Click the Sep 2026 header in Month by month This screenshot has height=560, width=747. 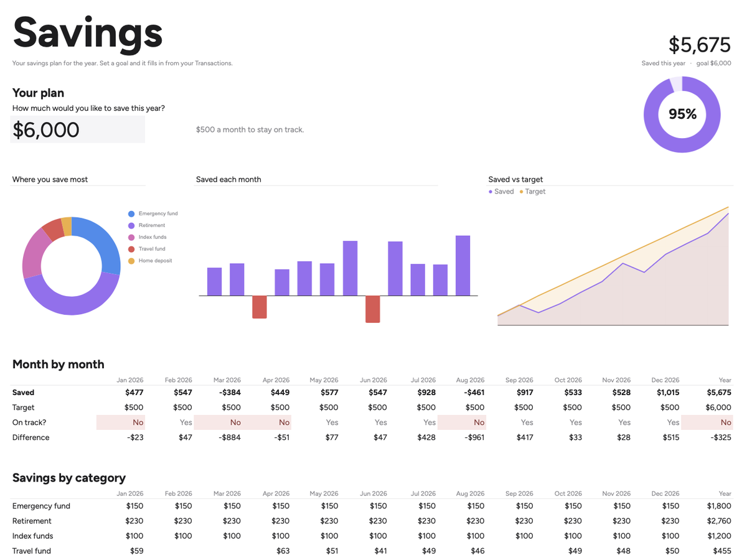pyautogui.click(x=519, y=380)
